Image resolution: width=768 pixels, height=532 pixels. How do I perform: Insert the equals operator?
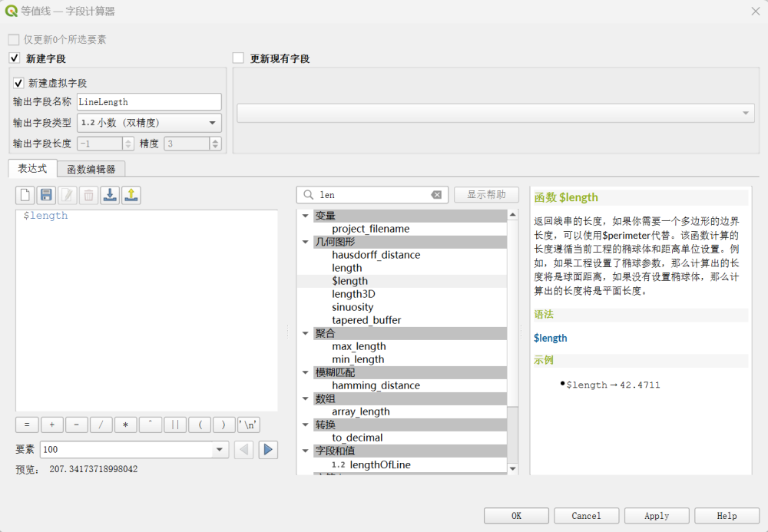(x=27, y=425)
